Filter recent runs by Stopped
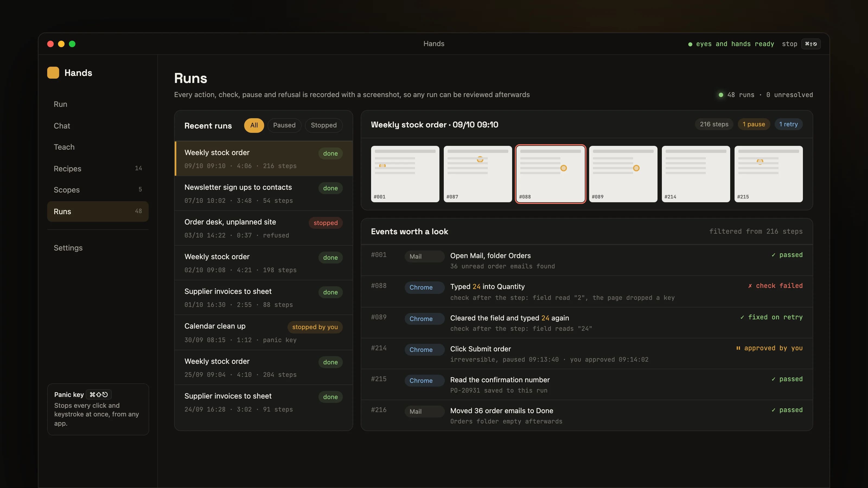 click(324, 125)
